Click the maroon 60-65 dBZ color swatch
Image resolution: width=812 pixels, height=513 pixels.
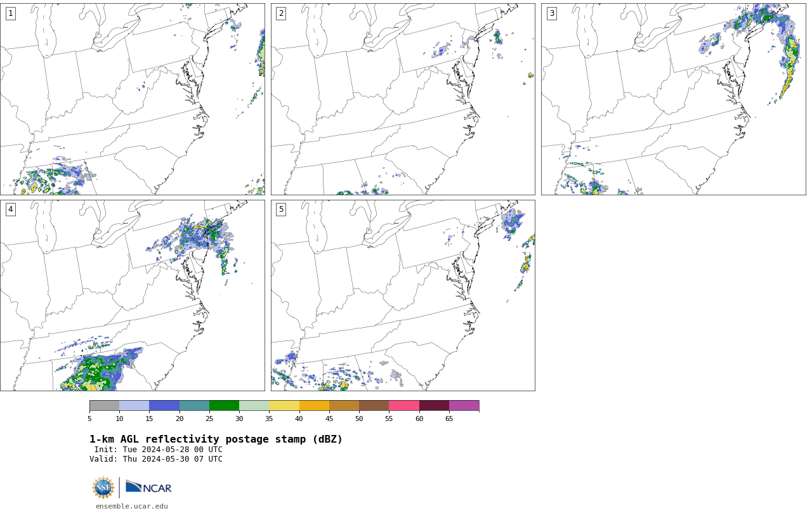434,406
